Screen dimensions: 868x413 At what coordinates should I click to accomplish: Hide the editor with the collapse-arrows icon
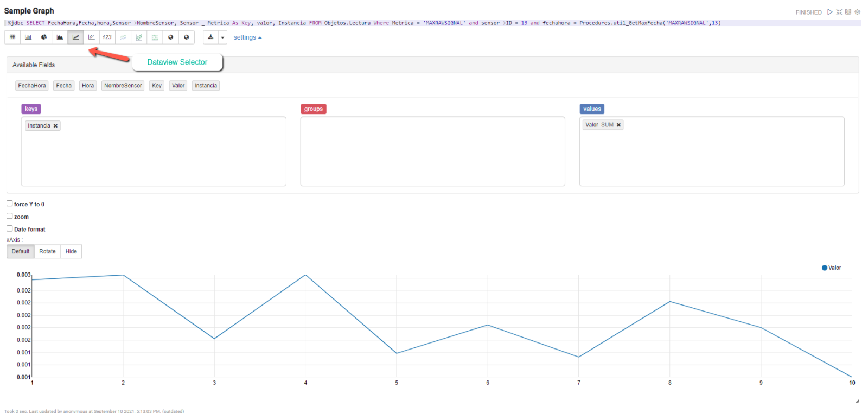pyautogui.click(x=839, y=12)
